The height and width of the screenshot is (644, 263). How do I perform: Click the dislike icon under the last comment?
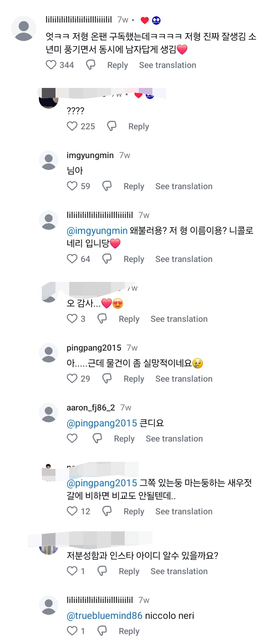[102, 631]
